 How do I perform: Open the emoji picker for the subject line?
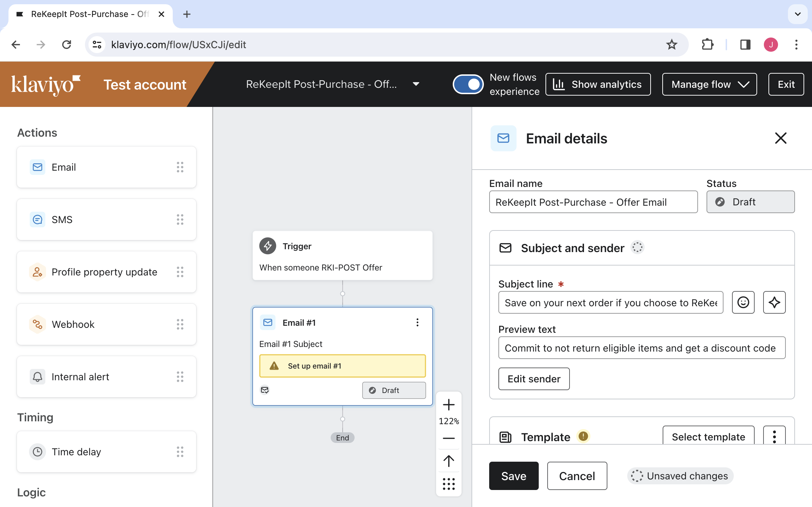click(x=743, y=302)
